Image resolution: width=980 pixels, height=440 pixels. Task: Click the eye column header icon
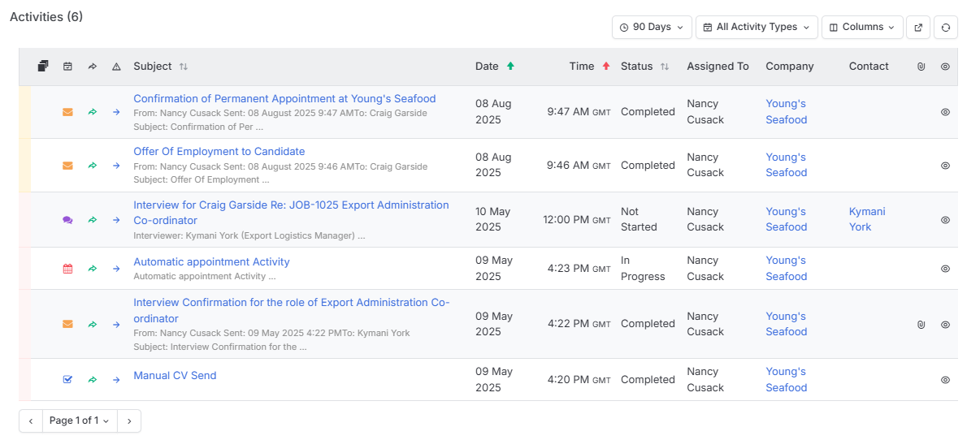(945, 67)
